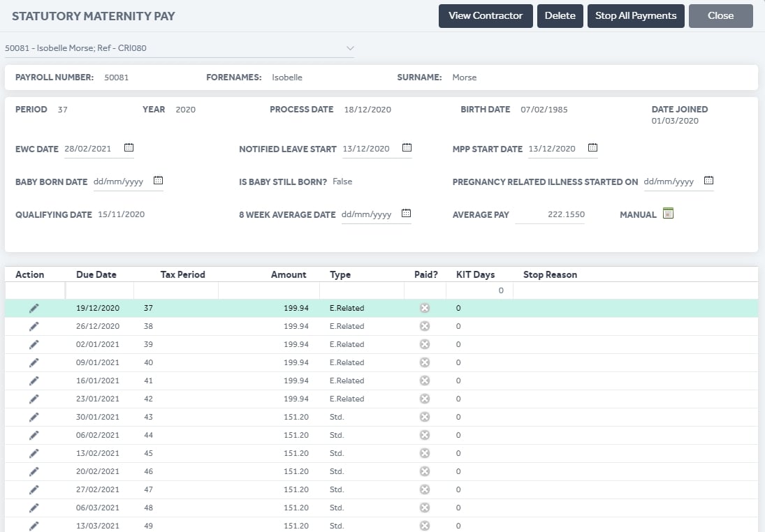Open the EWC Date calendar picker

click(129, 147)
